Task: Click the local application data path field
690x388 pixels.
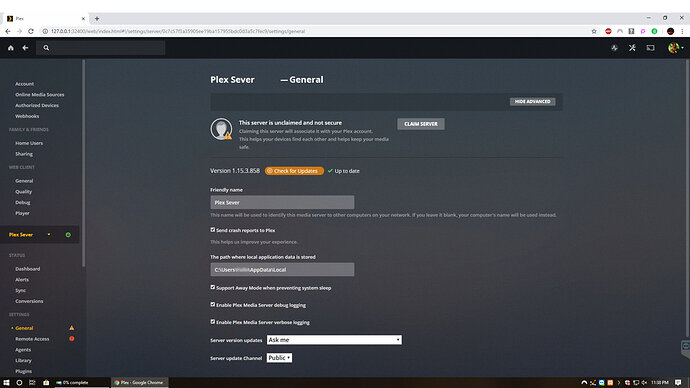Action: (x=282, y=270)
